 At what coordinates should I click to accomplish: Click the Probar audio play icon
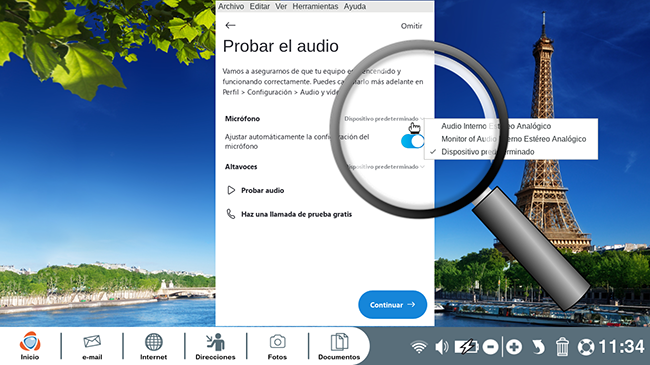pos(231,190)
